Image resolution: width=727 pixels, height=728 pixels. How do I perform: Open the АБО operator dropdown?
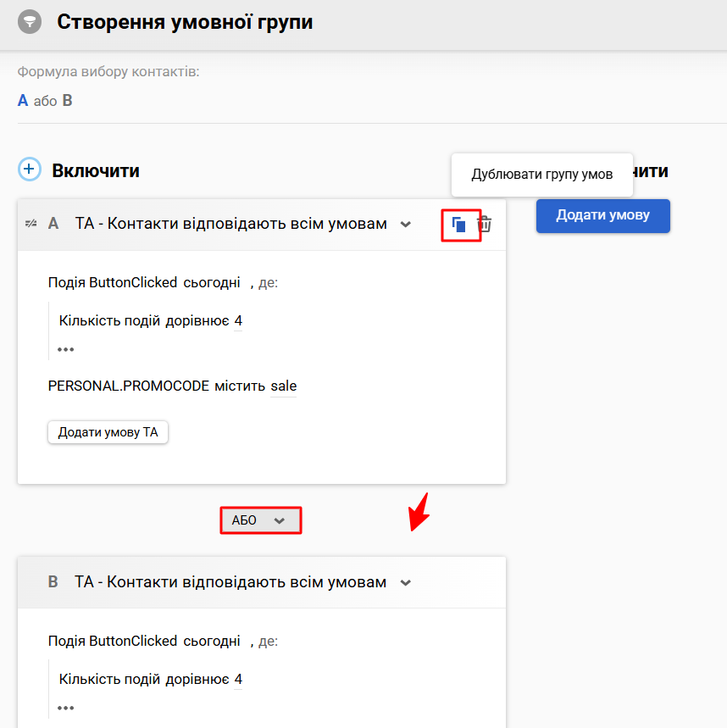280,520
